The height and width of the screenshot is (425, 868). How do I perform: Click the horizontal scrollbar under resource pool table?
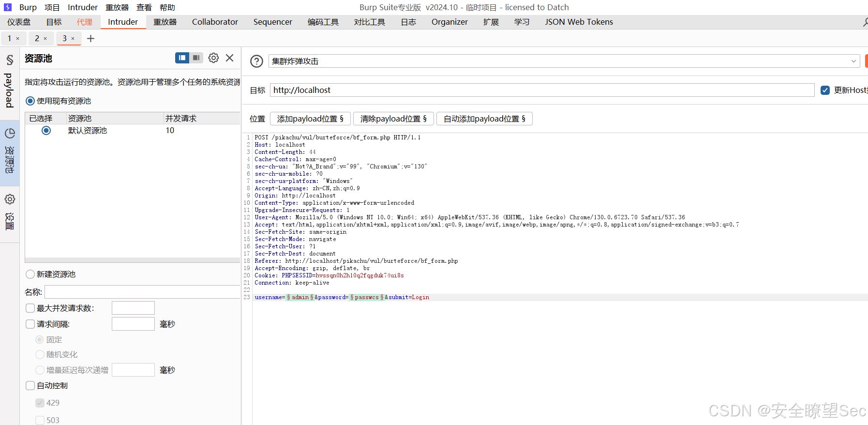point(133,260)
